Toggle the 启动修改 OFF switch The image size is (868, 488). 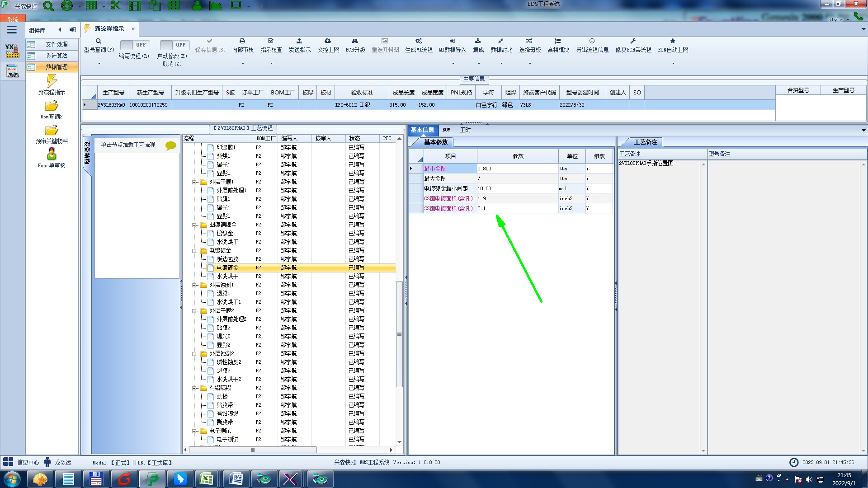click(x=174, y=45)
